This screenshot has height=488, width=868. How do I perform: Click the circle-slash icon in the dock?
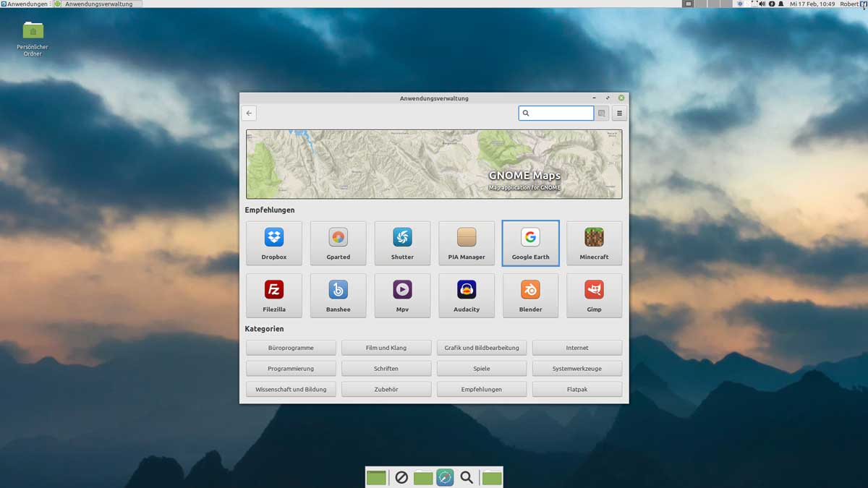tap(401, 477)
